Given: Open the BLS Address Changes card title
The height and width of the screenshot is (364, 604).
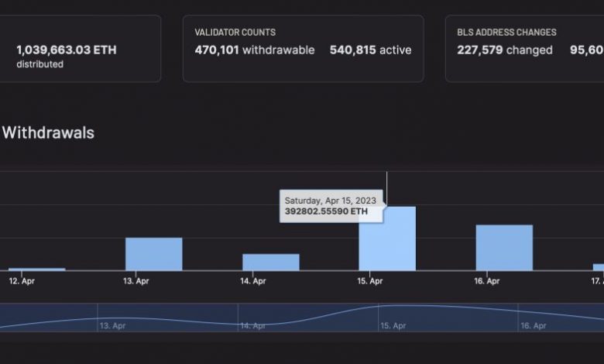Looking at the screenshot, I should click(506, 33).
